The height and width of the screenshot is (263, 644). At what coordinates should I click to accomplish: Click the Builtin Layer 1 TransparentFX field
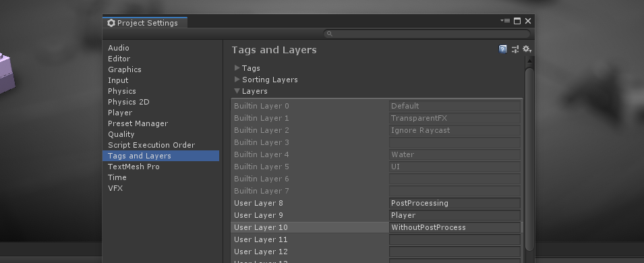(x=455, y=118)
